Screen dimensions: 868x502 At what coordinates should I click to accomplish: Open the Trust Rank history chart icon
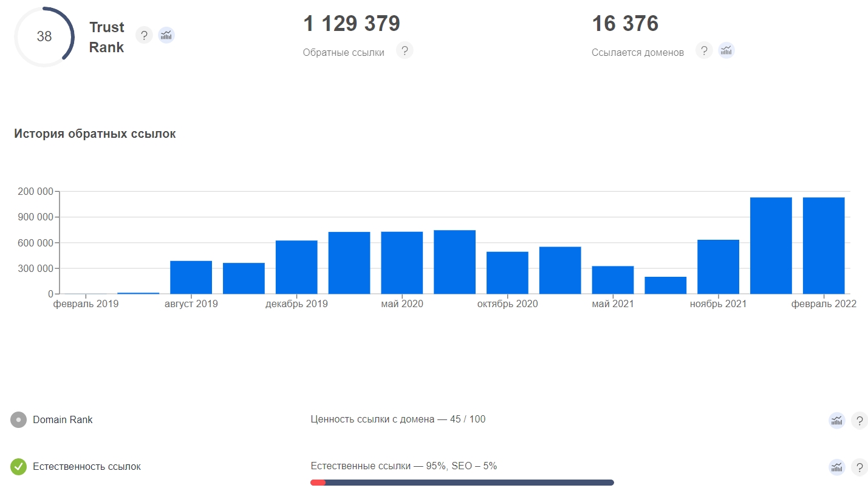tap(166, 35)
